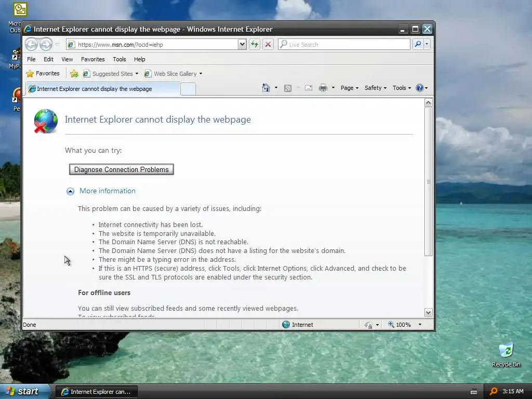Click the Forward navigation arrow button
532x399 pixels.
coord(46,44)
